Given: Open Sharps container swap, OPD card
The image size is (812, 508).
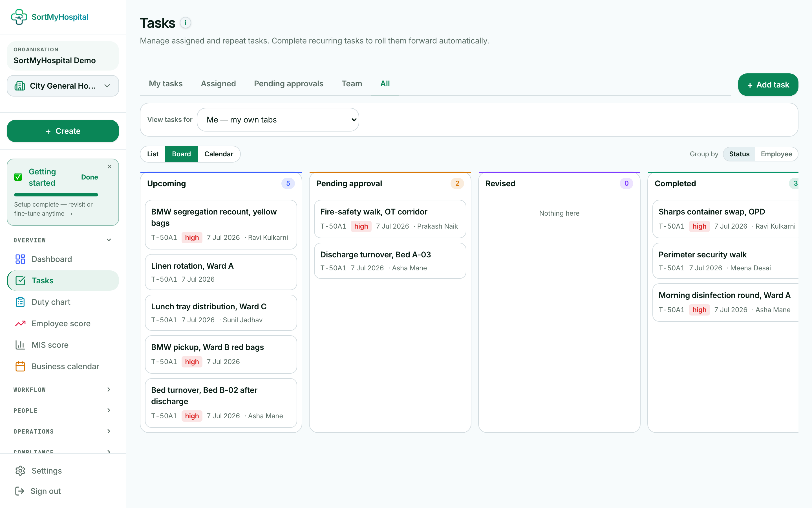Looking at the screenshot, I should (x=725, y=219).
